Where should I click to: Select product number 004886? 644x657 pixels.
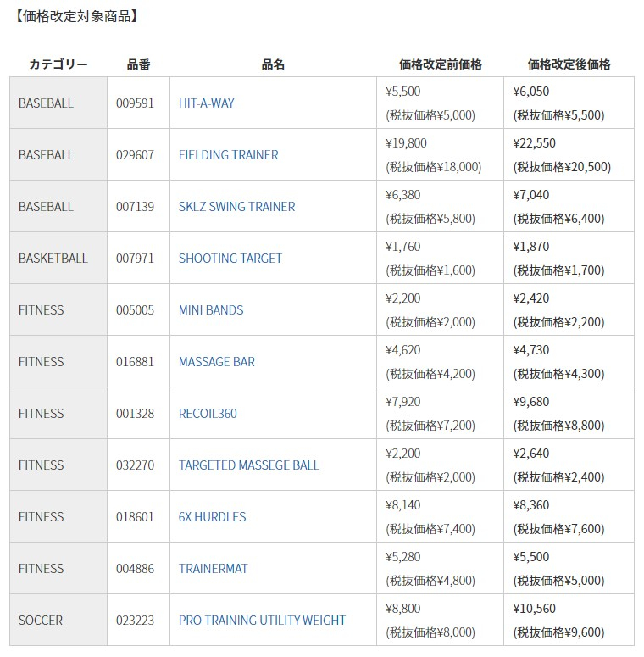(x=135, y=569)
